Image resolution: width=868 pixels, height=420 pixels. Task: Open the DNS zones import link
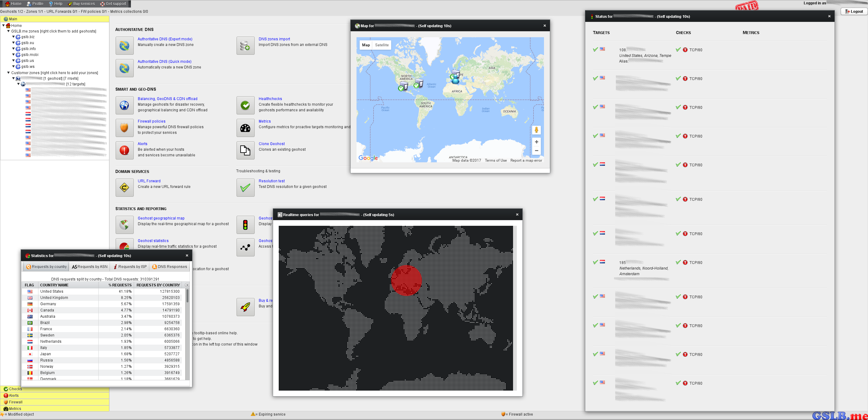274,39
